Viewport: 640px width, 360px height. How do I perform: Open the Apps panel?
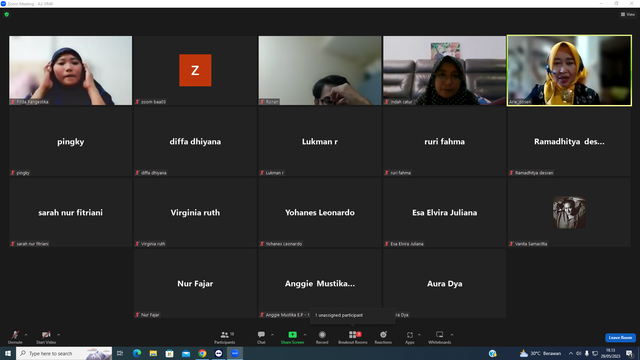pyautogui.click(x=410, y=337)
